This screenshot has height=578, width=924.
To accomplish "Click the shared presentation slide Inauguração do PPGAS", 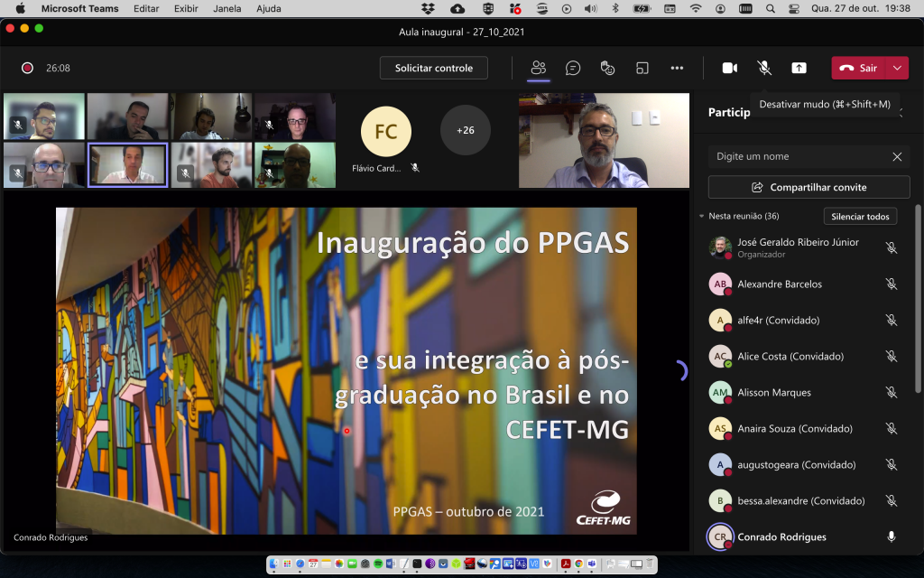I will tap(346, 370).
